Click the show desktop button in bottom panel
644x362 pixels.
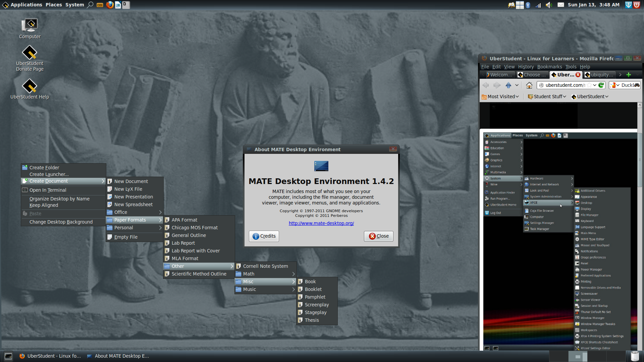tap(8, 356)
